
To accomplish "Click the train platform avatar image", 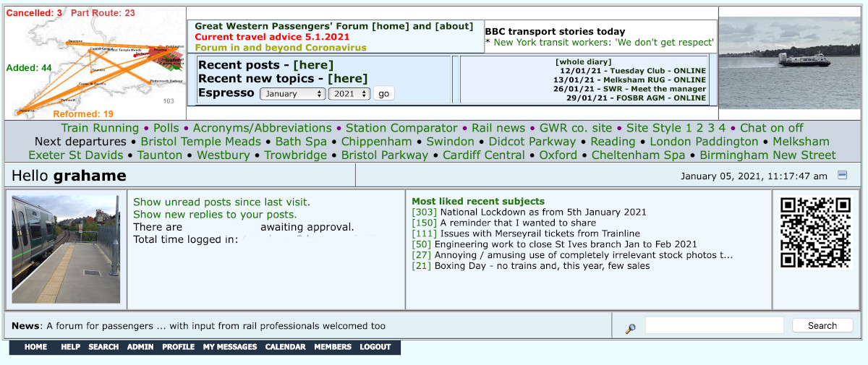I will coord(66,249).
